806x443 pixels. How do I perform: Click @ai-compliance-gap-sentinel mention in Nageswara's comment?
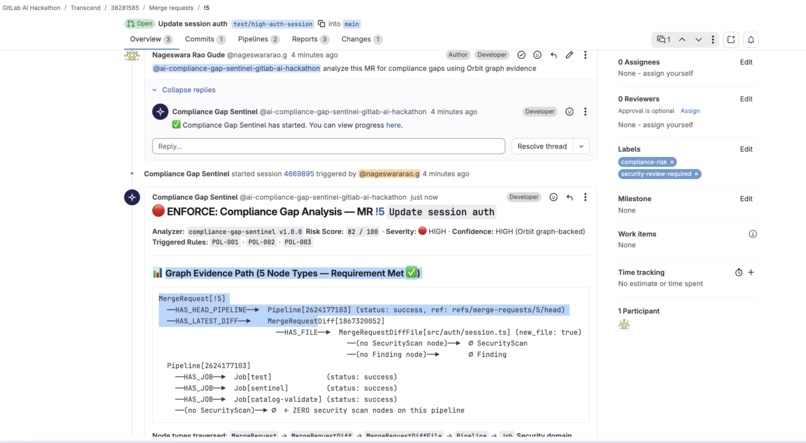point(236,68)
